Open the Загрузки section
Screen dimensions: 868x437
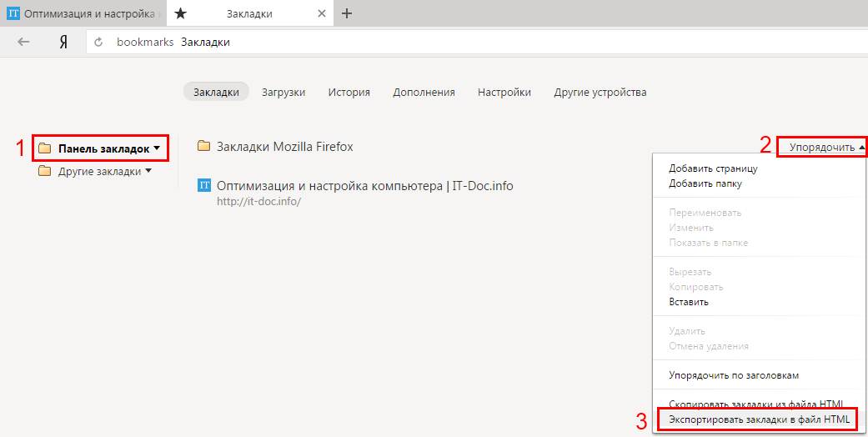(283, 93)
